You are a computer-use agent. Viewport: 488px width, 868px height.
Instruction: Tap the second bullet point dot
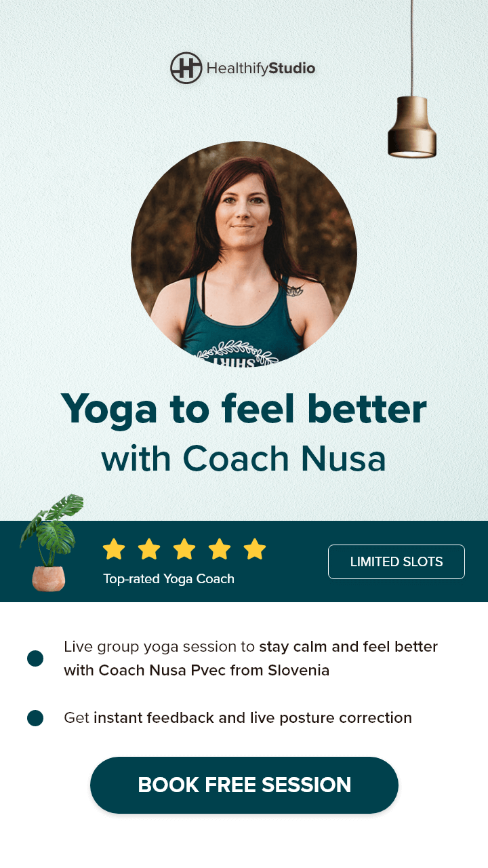click(35, 718)
